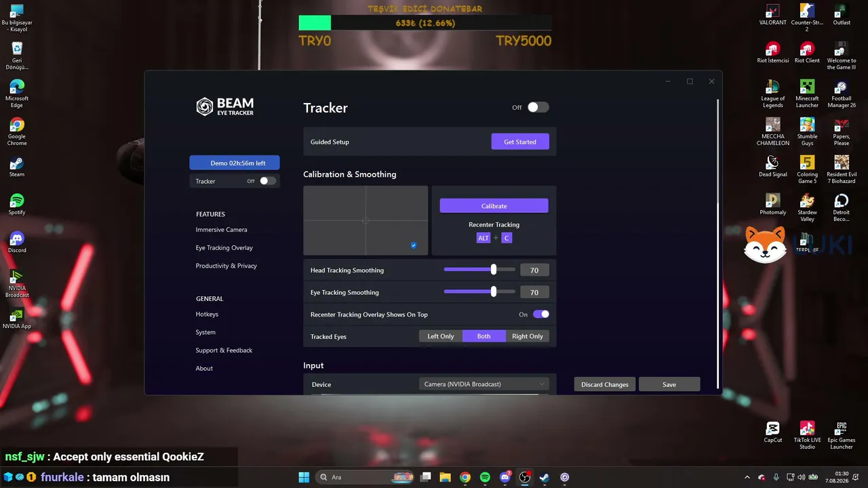Select the Epic Games Launcher shortcut
The width and height of the screenshot is (868, 488).
(x=842, y=436)
